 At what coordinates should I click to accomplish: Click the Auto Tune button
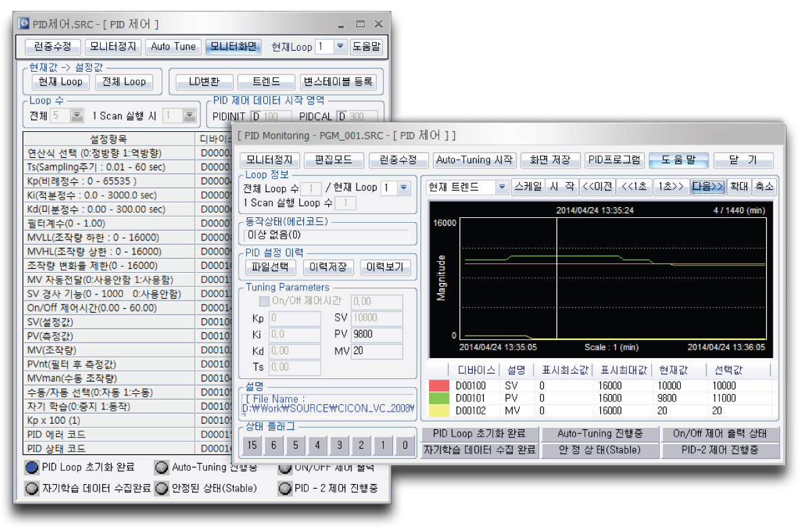(x=173, y=47)
